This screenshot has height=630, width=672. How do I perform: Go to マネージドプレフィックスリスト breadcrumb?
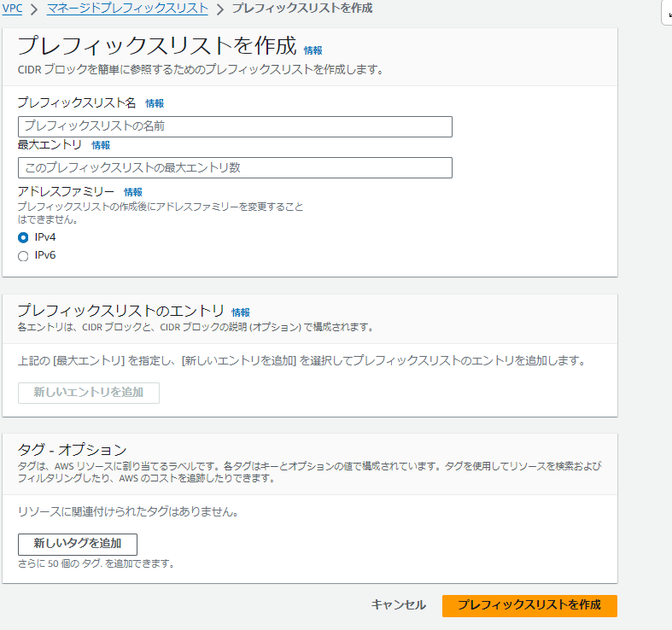[x=127, y=9]
